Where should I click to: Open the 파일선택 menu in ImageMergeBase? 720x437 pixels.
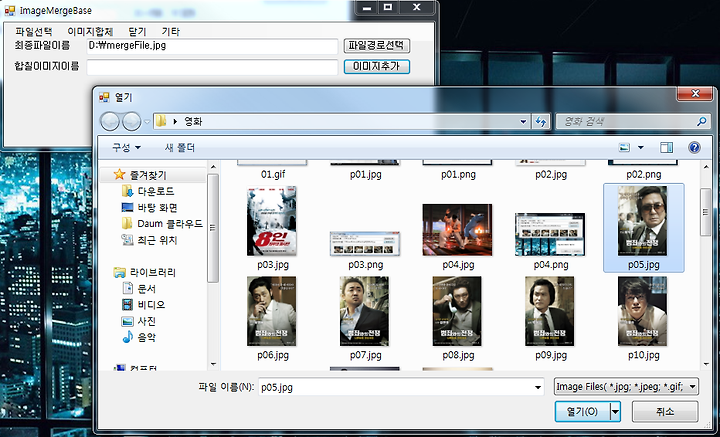34,32
